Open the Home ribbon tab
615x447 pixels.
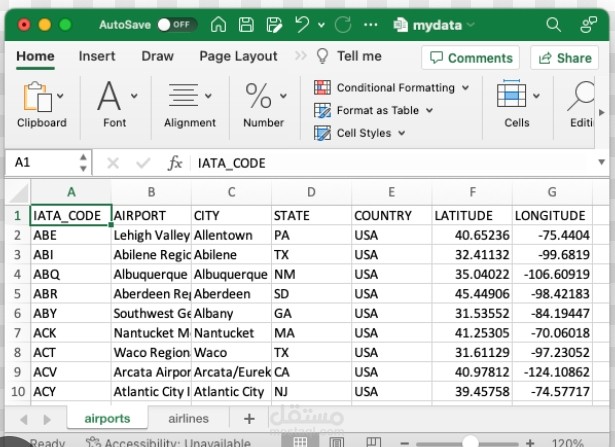pos(35,56)
